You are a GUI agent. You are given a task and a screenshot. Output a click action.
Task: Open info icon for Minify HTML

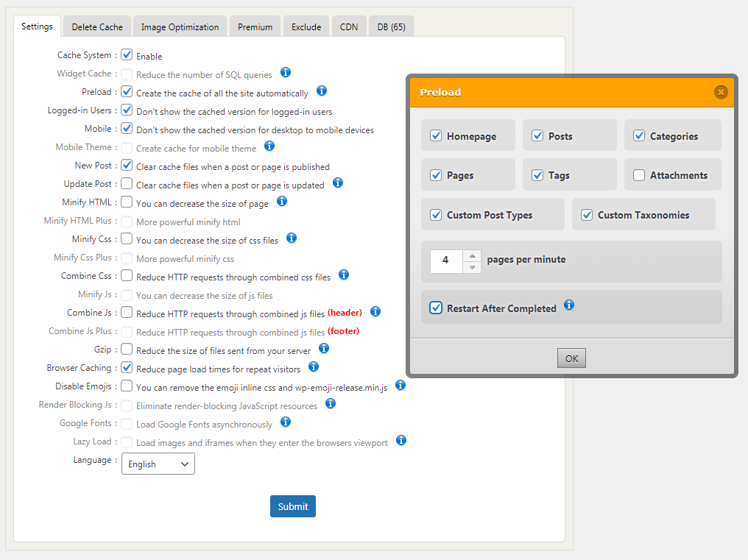click(282, 202)
